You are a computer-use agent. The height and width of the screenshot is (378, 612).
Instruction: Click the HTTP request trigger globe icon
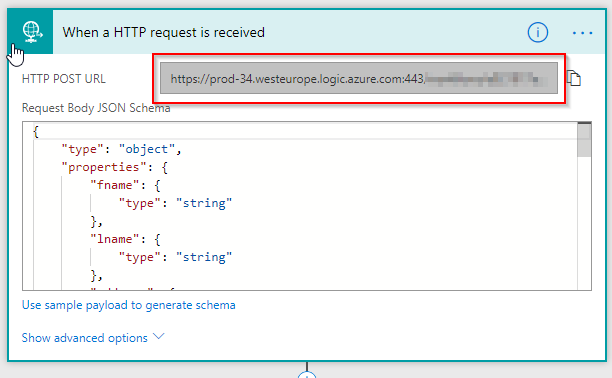click(x=32, y=32)
